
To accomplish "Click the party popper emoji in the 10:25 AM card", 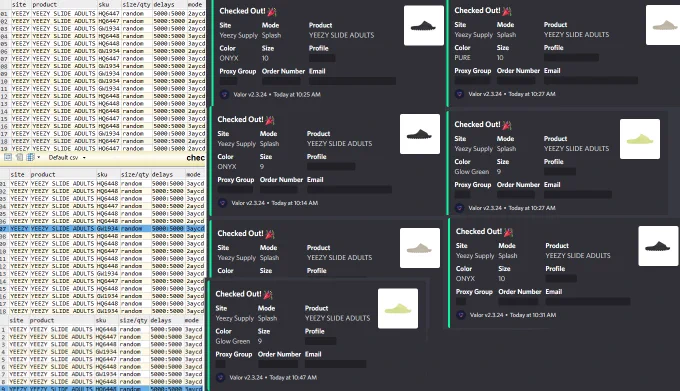I will click(272, 12).
